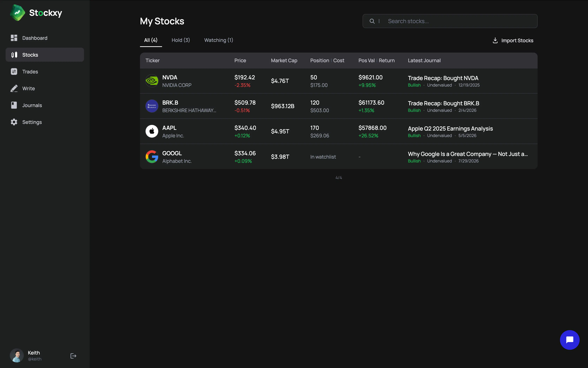
Task: Click the Trades swap icon
Action: pos(14,71)
